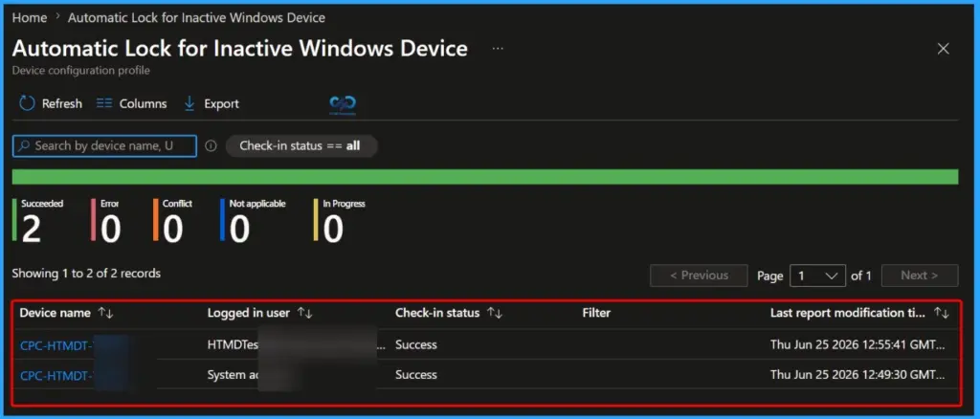Screen dimensions: 980x419
Task: Click the Success status in the first row
Action: tap(416, 344)
